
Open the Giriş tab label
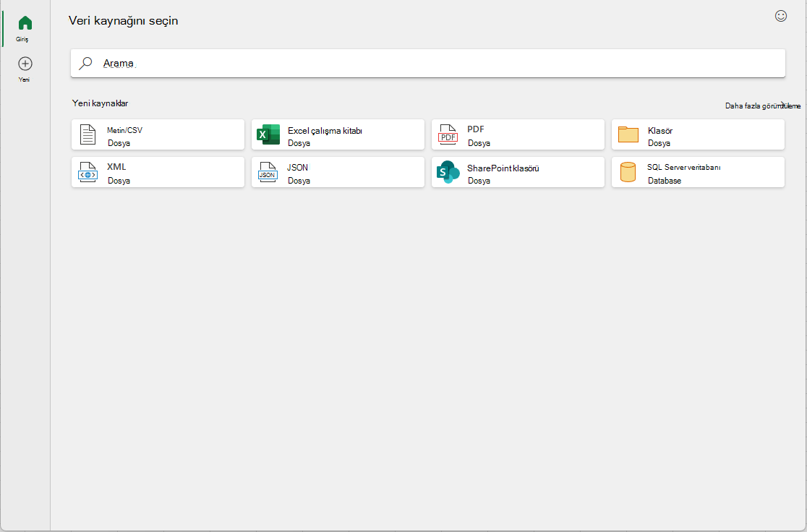(22, 39)
